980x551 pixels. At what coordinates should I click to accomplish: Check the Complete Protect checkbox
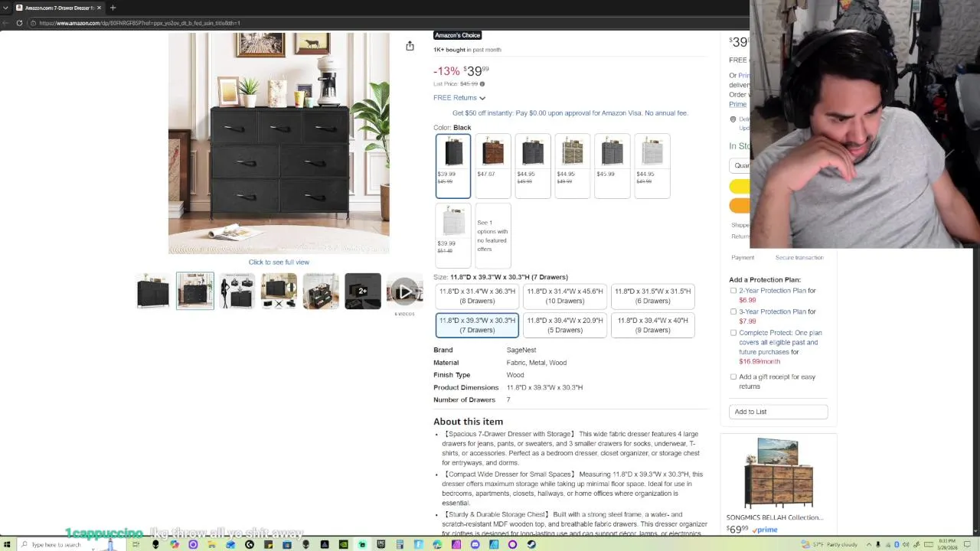click(x=733, y=333)
